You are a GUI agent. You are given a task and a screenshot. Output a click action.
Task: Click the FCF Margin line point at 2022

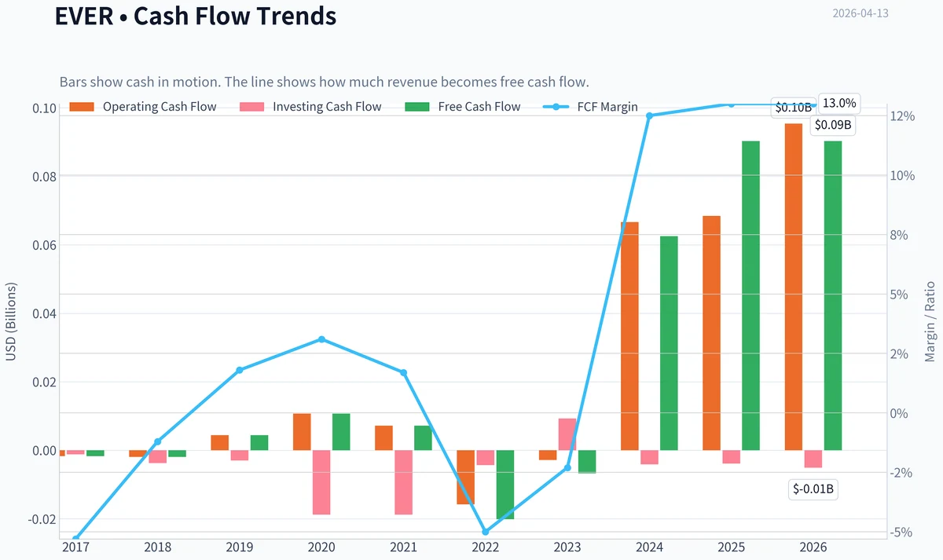[486, 532]
